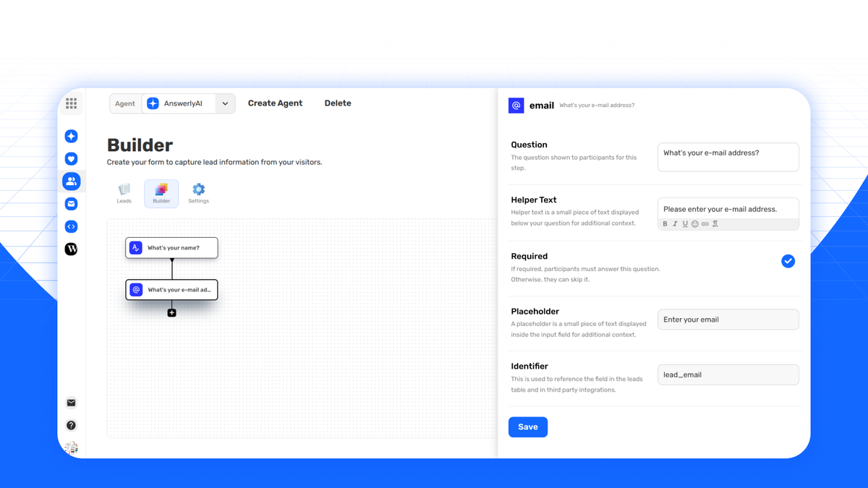Add a link in the Helper Text editor
The image size is (868, 488).
pos(705,223)
